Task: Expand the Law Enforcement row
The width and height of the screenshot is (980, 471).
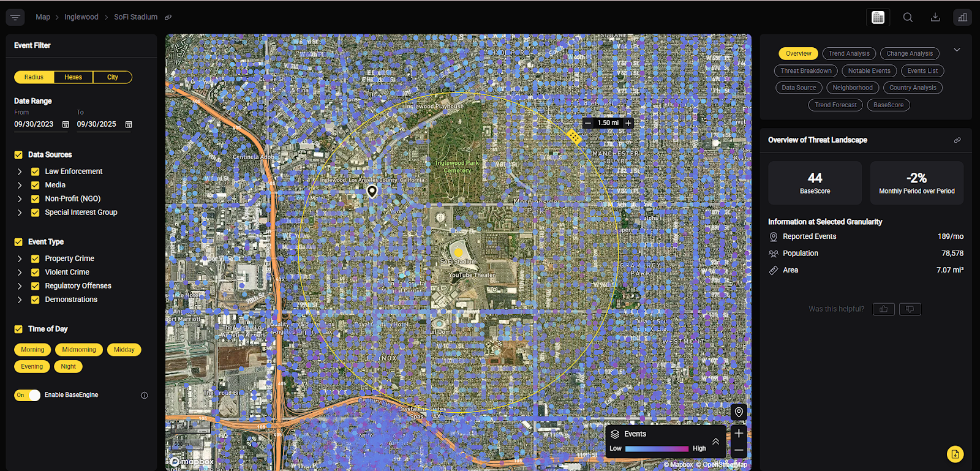Action: pos(20,171)
